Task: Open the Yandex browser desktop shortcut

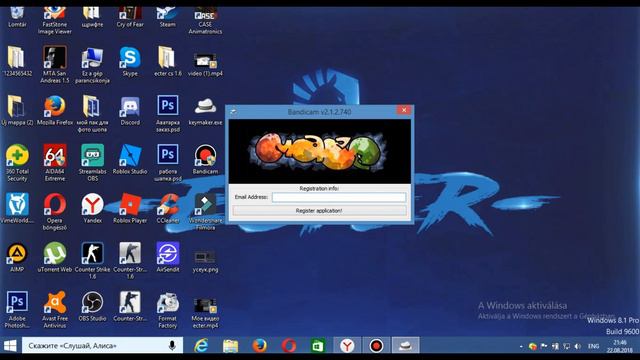Action: click(93, 208)
